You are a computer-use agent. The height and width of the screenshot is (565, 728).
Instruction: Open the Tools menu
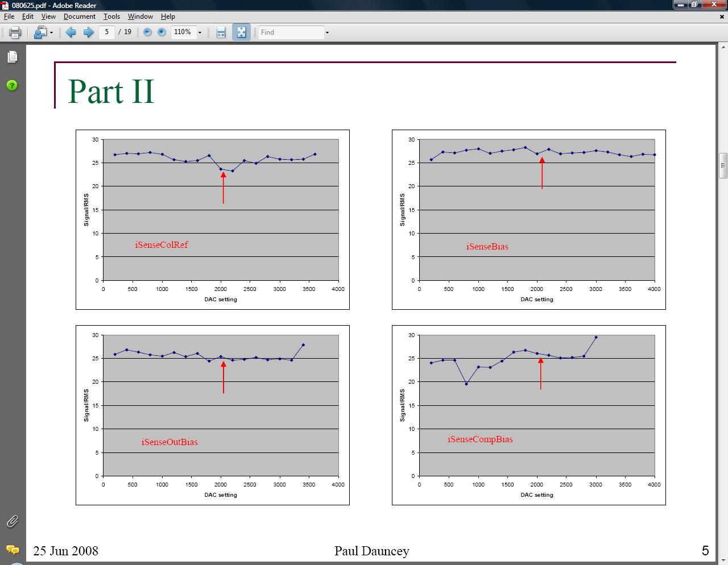point(111,16)
